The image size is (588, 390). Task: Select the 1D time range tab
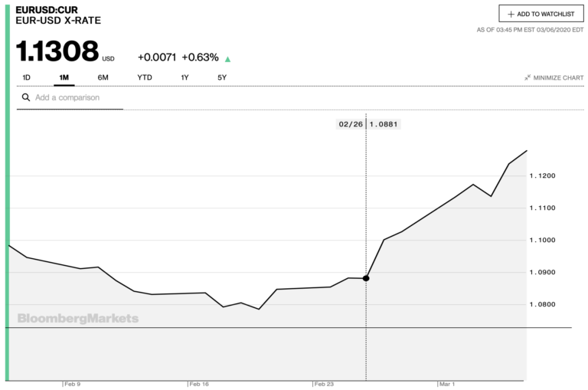(x=27, y=77)
